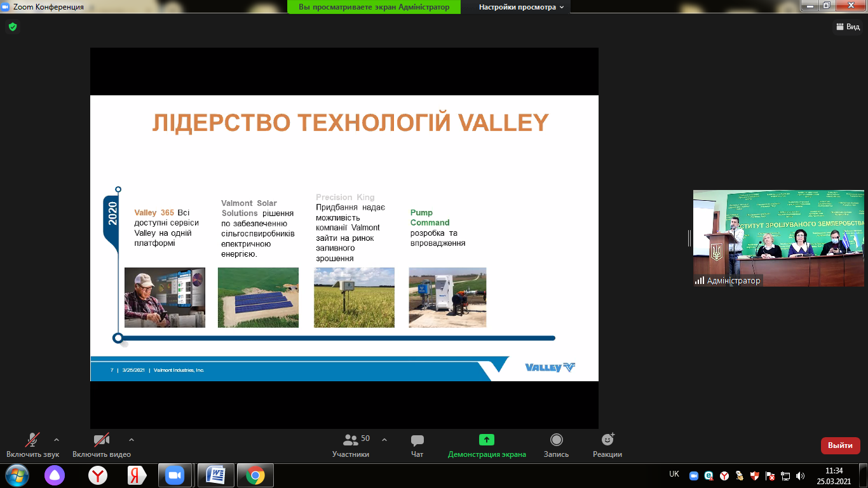Click the solar panels field image

[258, 297]
